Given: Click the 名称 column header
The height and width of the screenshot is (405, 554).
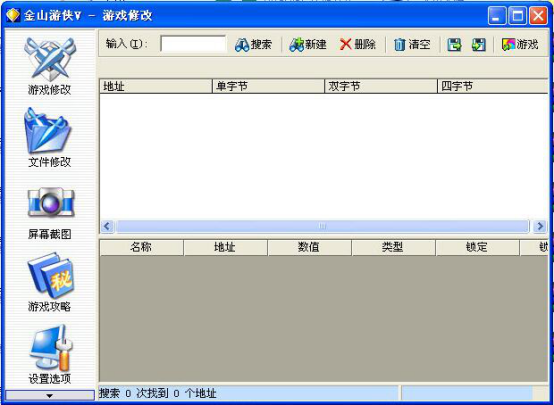Looking at the screenshot, I should [x=142, y=247].
